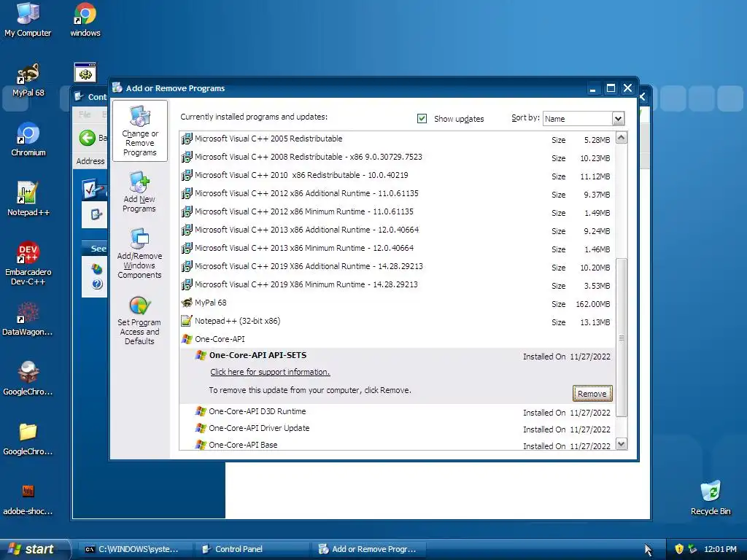The height and width of the screenshot is (560, 747).
Task: Launch Embarcadero Dev-C++ desktop icon
Action: point(28,262)
